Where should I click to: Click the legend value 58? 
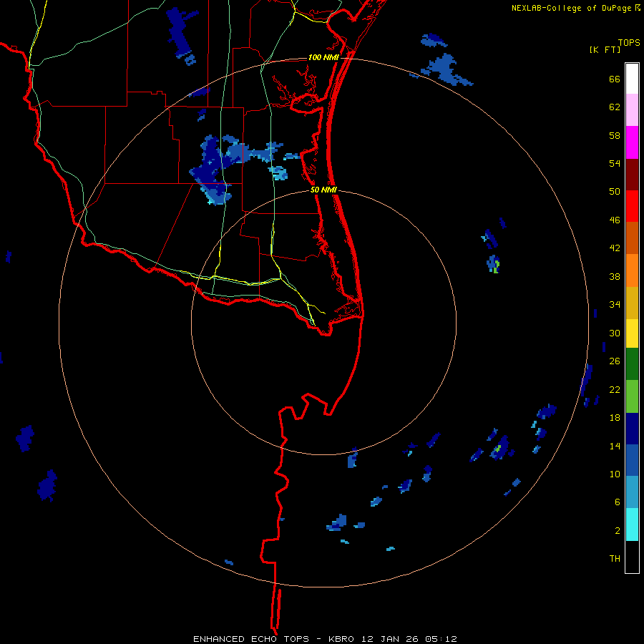[x=615, y=135]
